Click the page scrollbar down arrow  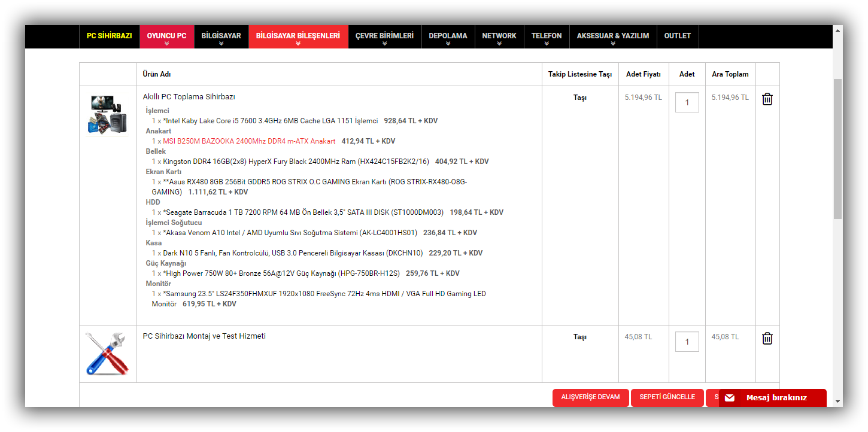coord(837,401)
